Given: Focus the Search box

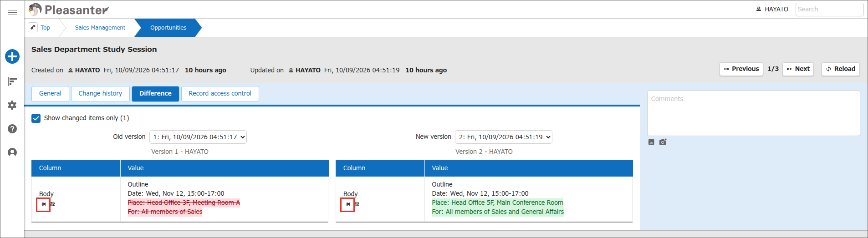Looking at the screenshot, I should (829, 9).
